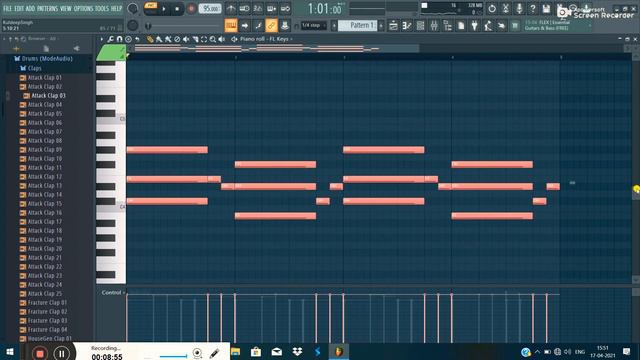Select the Attack Clap 12 sample
This screenshot has width=640, height=360.
coord(44,177)
